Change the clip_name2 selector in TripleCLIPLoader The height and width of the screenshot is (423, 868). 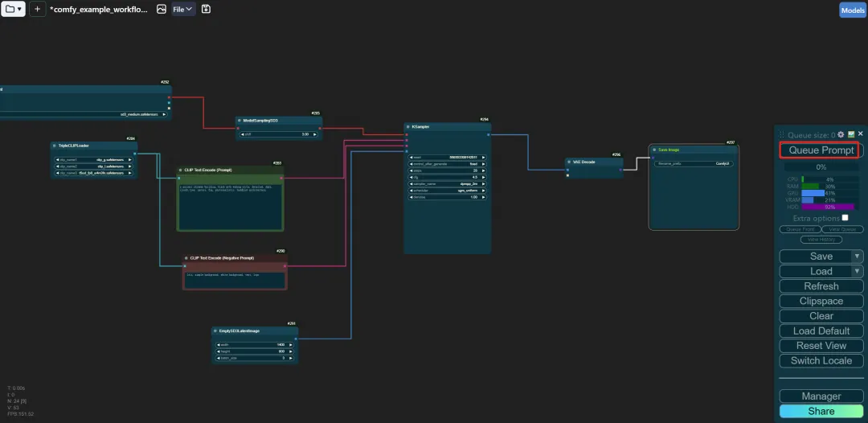pos(93,166)
